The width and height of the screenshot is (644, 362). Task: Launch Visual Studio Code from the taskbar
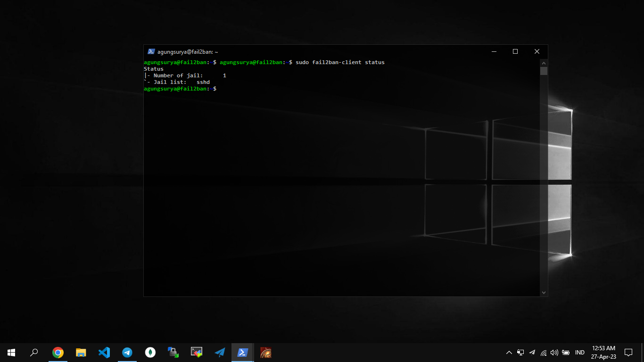[104, 352]
